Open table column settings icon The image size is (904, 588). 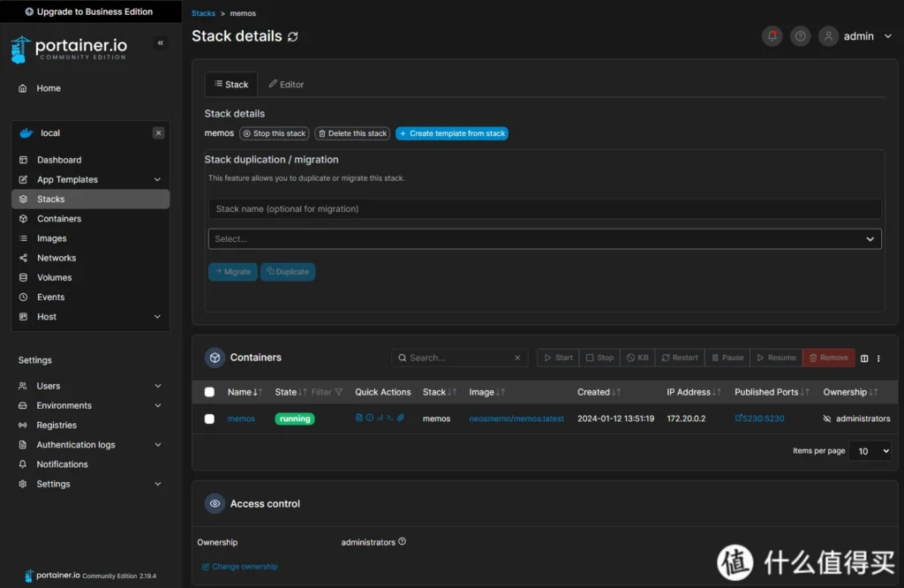864,358
